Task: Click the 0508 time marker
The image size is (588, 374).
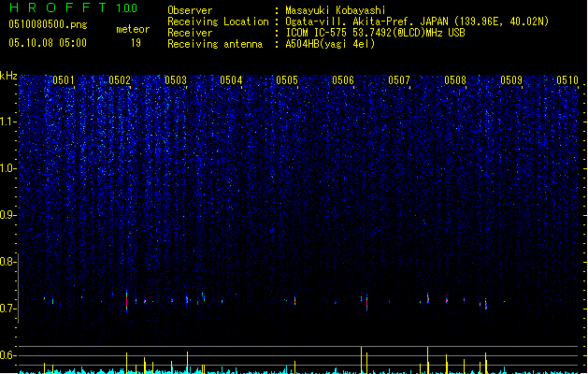Action: coord(455,79)
